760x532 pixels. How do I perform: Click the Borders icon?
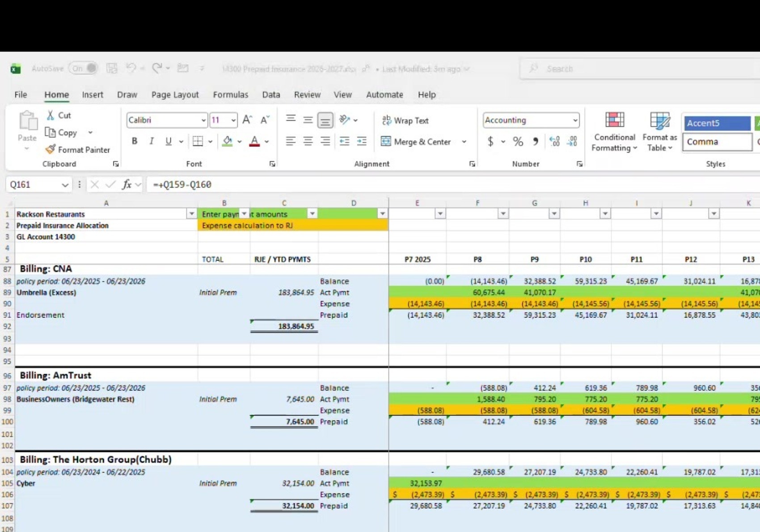pos(198,141)
